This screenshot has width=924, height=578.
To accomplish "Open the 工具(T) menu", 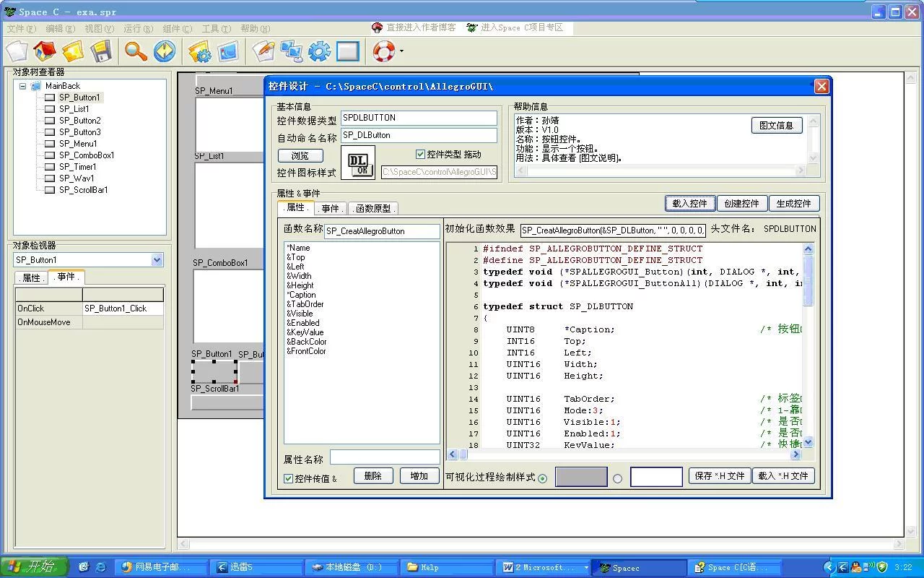I will (x=216, y=29).
